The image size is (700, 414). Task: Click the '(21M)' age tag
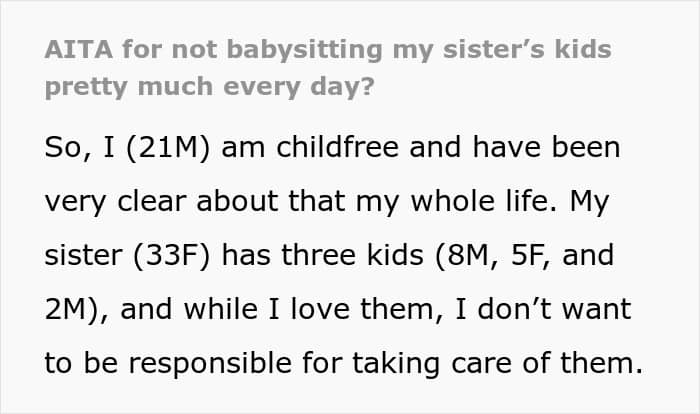tap(168, 148)
